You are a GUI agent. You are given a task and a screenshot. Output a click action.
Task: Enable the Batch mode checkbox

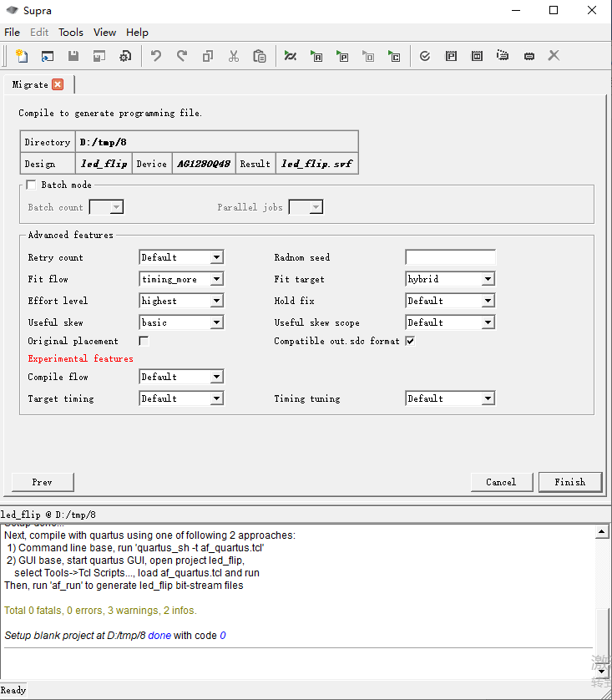(x=31, y=185)
